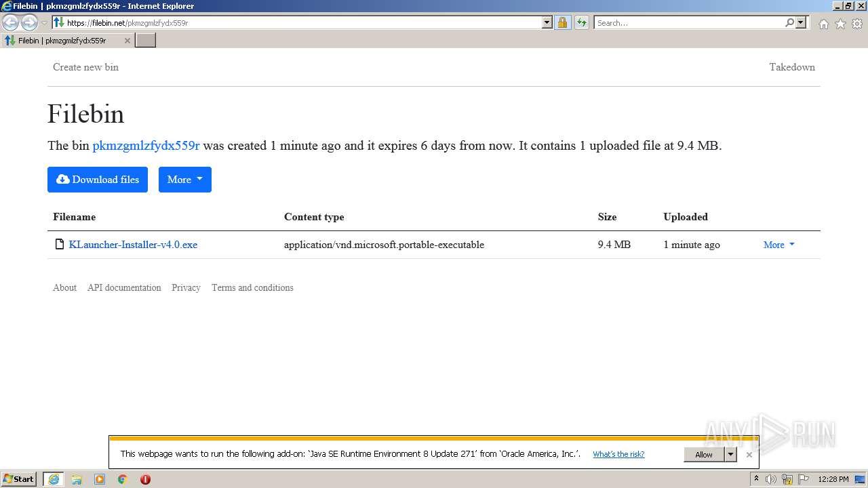The image size is (868, 488).
Task: Switch to Internet Explorer in the taskbar
Action: tap(54, 479)
